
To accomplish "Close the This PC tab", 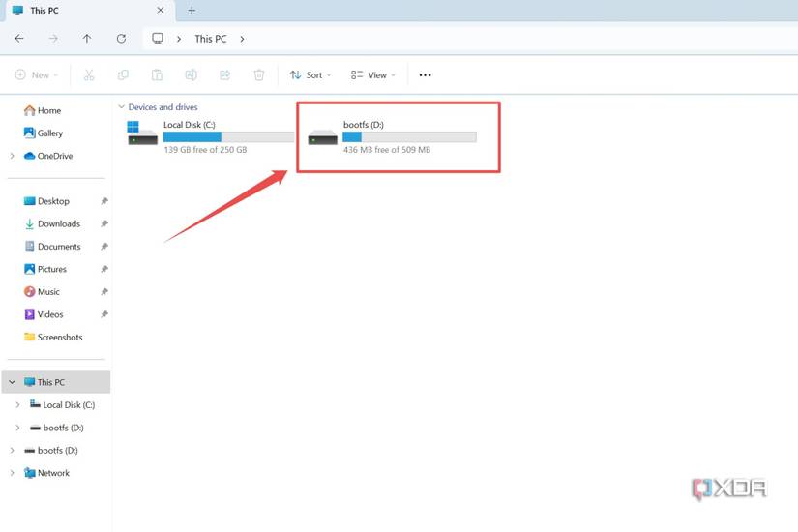I will (161, 11).
